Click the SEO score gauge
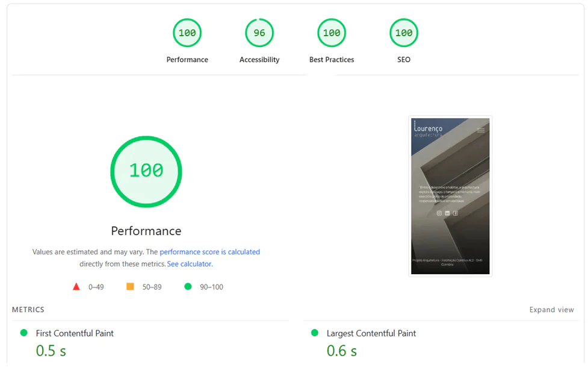 point(403,33)
